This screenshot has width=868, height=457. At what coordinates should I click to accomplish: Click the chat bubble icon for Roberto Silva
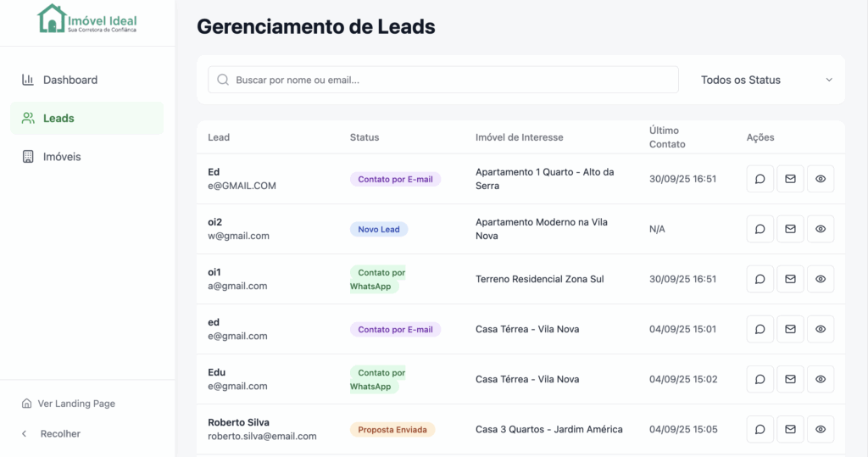click(x=759, y=429)
